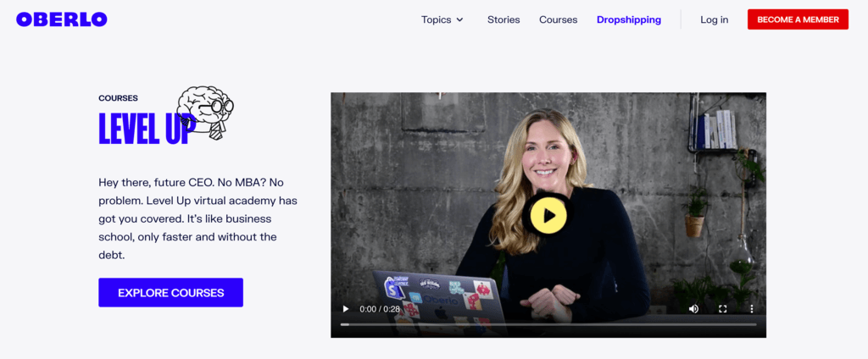Click the video progress bar

pyautogui.click(x=548, y=324)
